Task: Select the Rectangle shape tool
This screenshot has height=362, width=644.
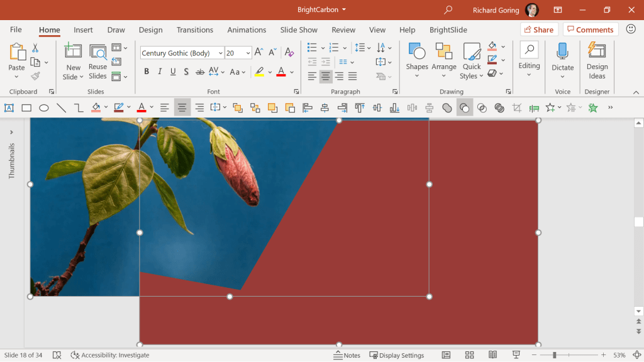Action: [x=26, y=107]
